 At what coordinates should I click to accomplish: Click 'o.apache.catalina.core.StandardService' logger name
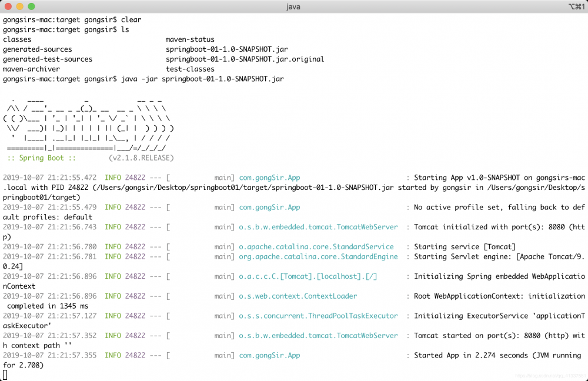click(316, 247)
